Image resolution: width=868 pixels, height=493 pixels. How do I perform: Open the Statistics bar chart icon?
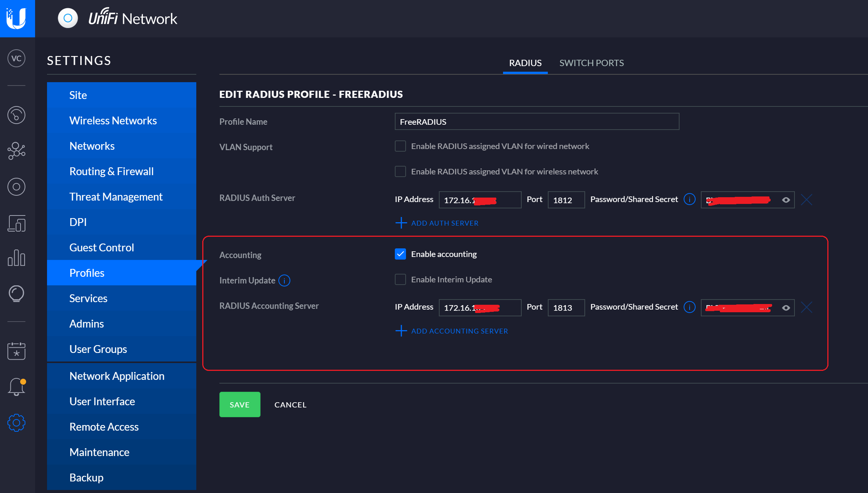tap(16, 258)
